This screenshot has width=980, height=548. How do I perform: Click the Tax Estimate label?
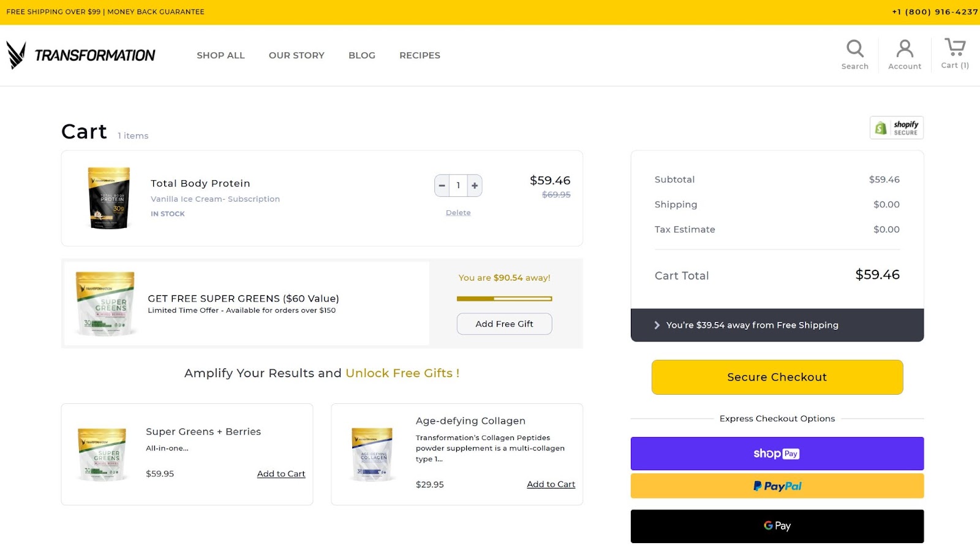click(685, 229)
